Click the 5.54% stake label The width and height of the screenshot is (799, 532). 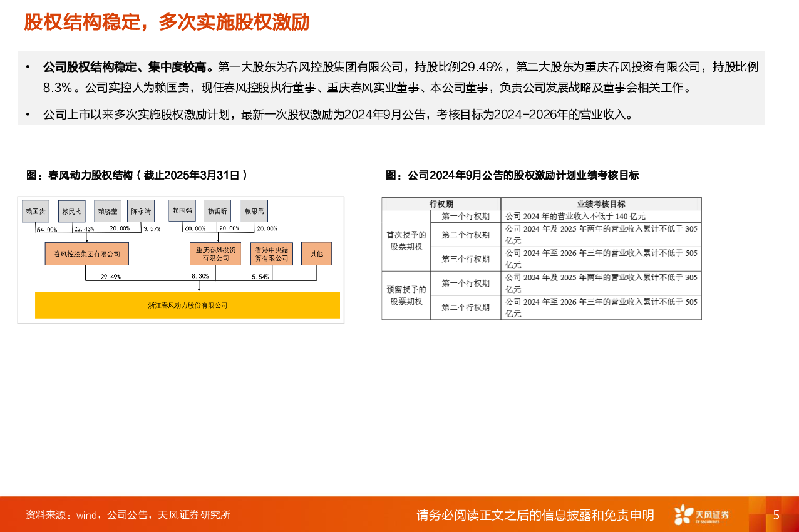tap(260, 276)
